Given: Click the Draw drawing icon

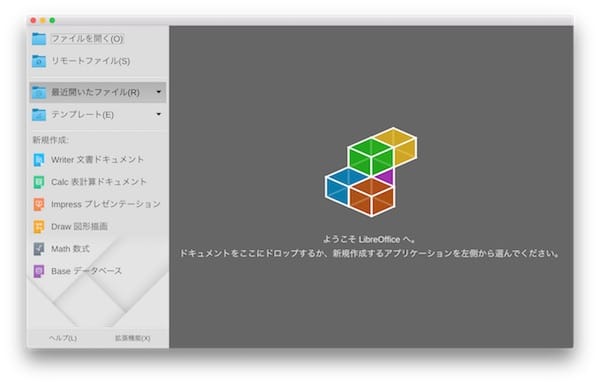Looking at the screenshot, I should tap(39, 226).
